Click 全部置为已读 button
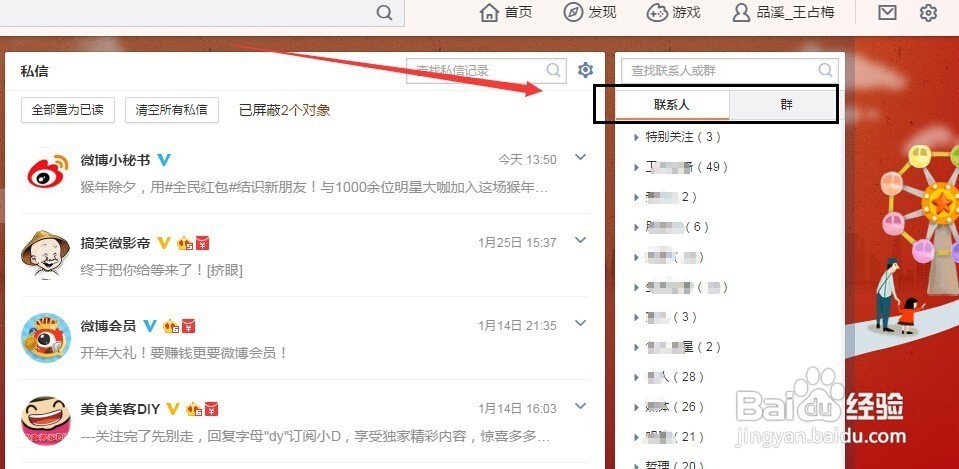This screenshot has width=959, height=469. 68,110
